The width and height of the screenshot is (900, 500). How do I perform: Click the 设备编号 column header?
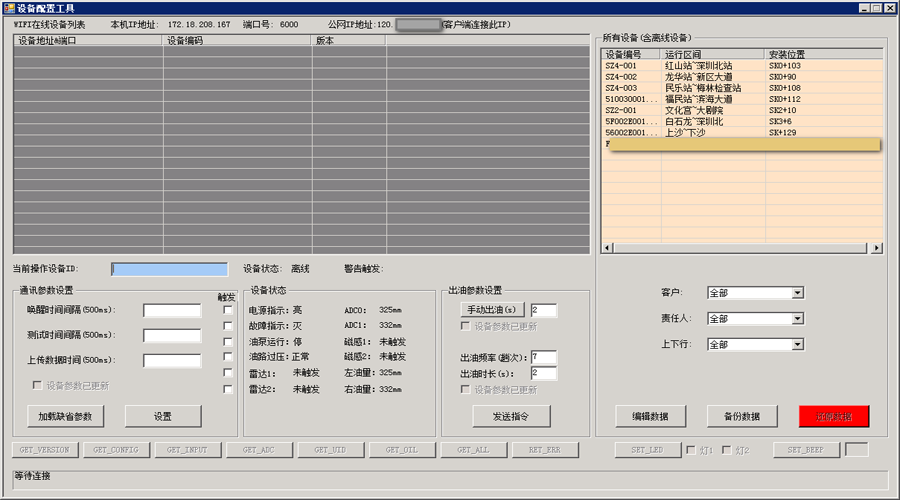[630, 54]
